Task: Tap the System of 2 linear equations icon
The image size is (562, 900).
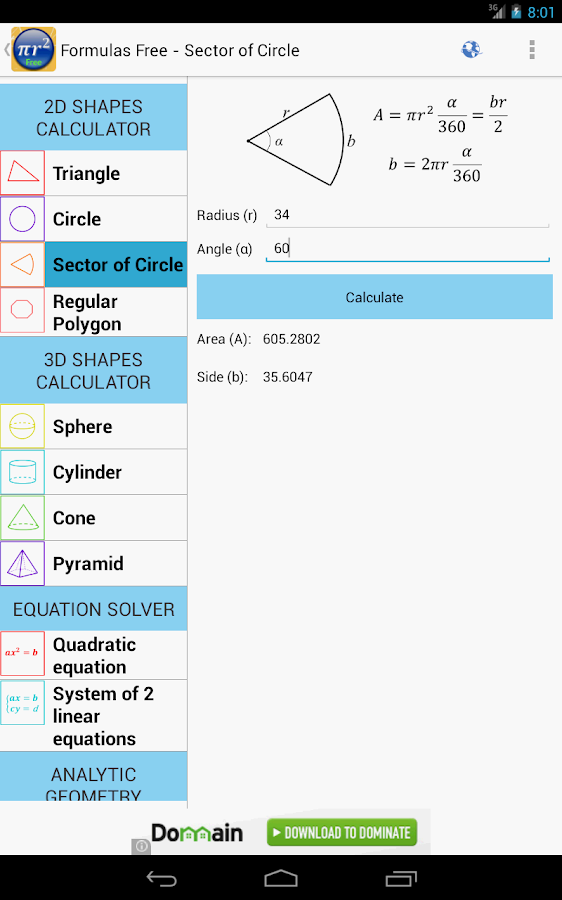Action: [x=22, y=703]
